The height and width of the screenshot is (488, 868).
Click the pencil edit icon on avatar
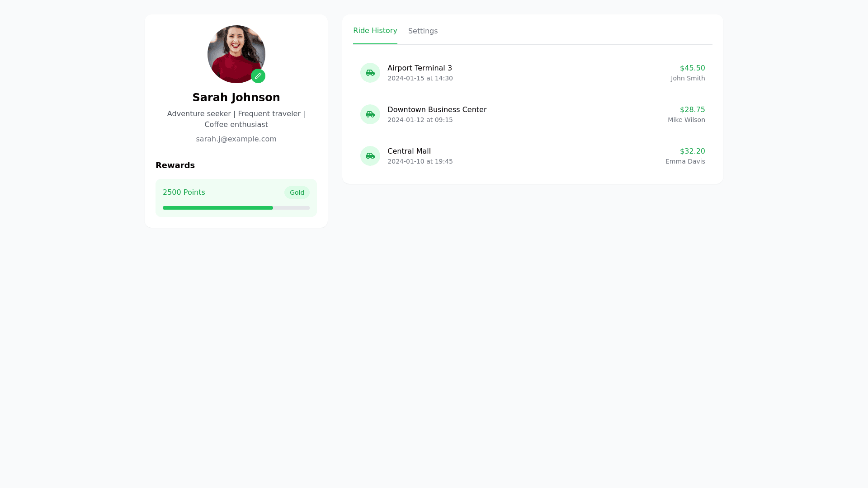point(258,76)
